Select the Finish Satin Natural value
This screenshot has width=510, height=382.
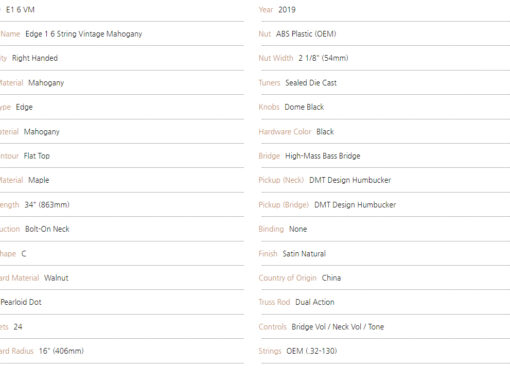tap(304, 254)
